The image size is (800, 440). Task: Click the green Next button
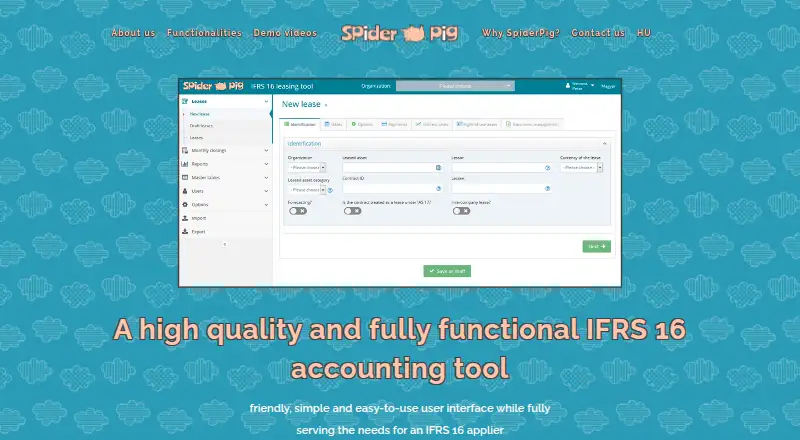coord(596,247)
